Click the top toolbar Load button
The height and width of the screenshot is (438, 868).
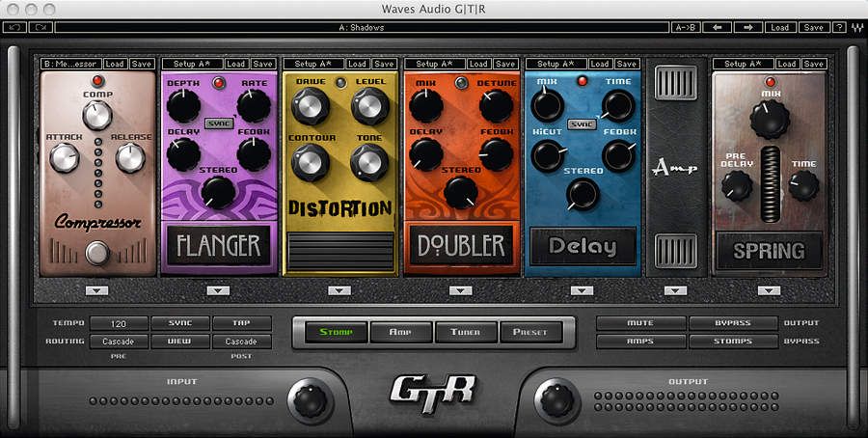[x=780, y=27]
